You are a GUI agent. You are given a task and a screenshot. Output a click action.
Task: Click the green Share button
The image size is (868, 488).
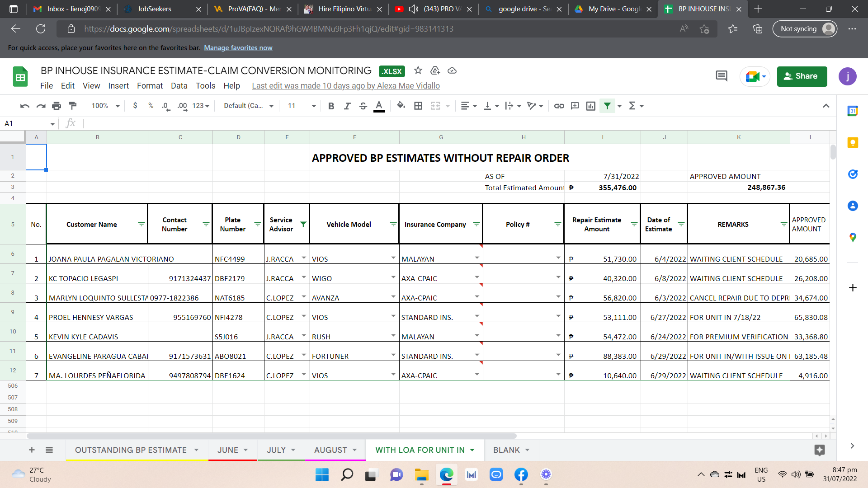(x=802, y=76)
